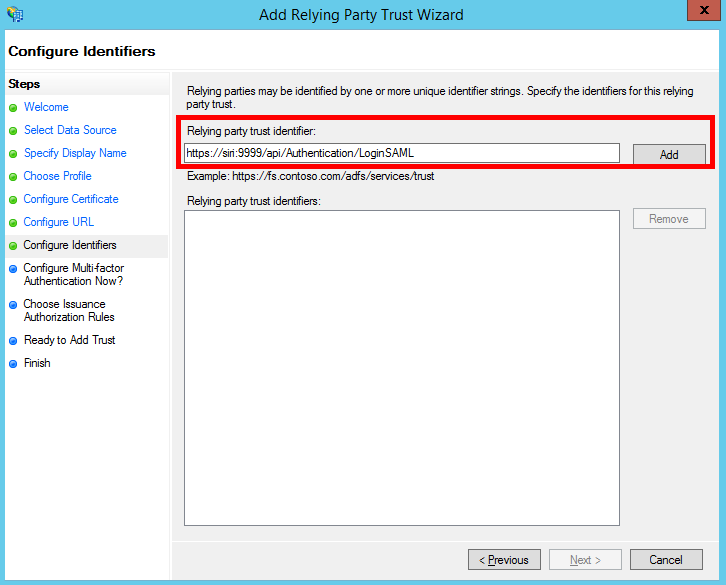Click the Next button
Viewport: 726px width, 585px height.
pyautogui.click(x=585, y=560)
